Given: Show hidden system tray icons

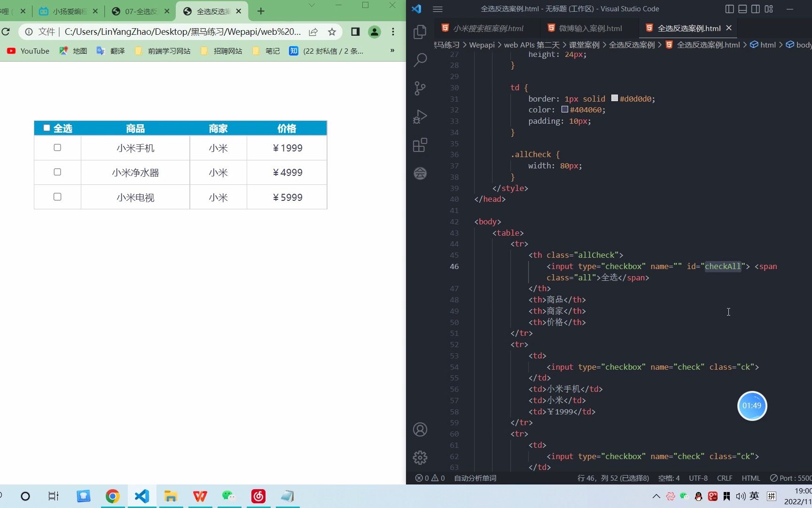Looking at the screenshot, I should point(656,496).
